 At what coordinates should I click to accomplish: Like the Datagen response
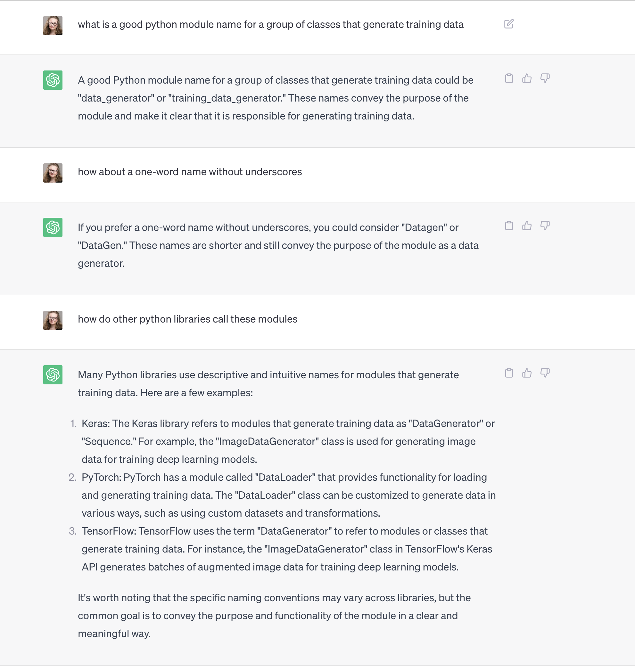click(527, 226)
